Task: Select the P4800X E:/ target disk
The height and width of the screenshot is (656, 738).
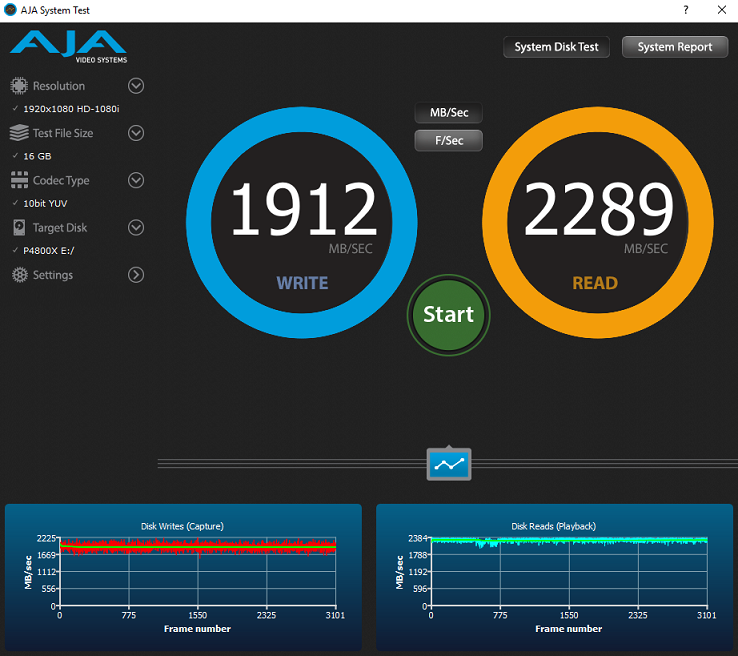Action: click(x=48, y=251)
